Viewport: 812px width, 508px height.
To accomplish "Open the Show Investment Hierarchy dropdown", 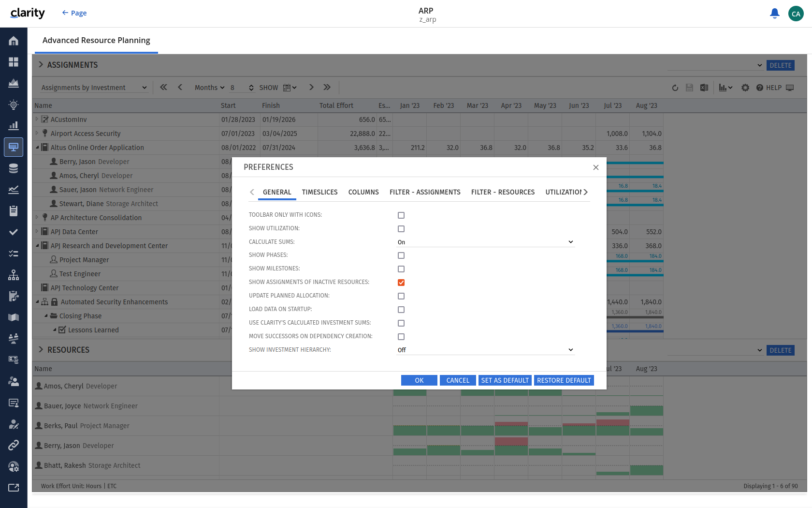I will point(485,350).
